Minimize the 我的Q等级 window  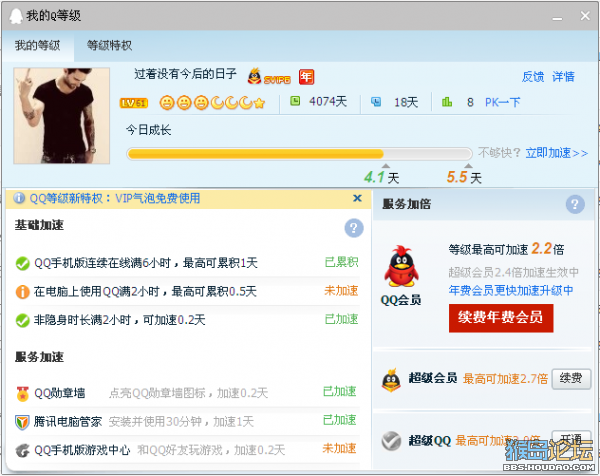[x=558, y=18]
